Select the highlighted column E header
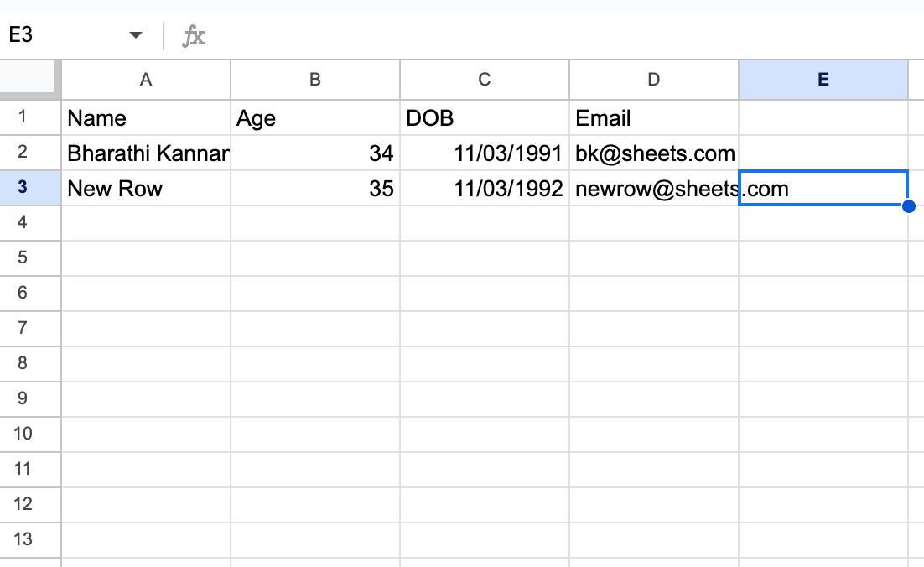The height and width of the screenshot is (567, 924). [823, 80]
